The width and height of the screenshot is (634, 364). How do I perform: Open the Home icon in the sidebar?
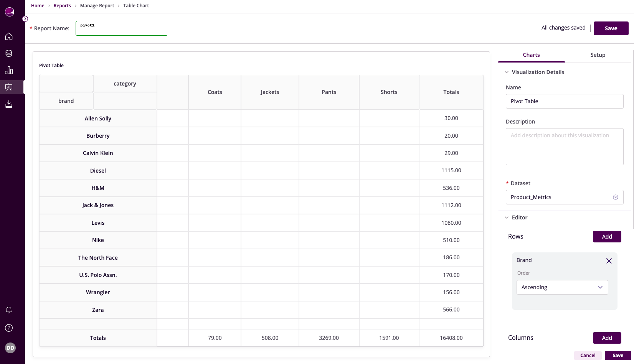pyautogui.click(x=8, y=36)
